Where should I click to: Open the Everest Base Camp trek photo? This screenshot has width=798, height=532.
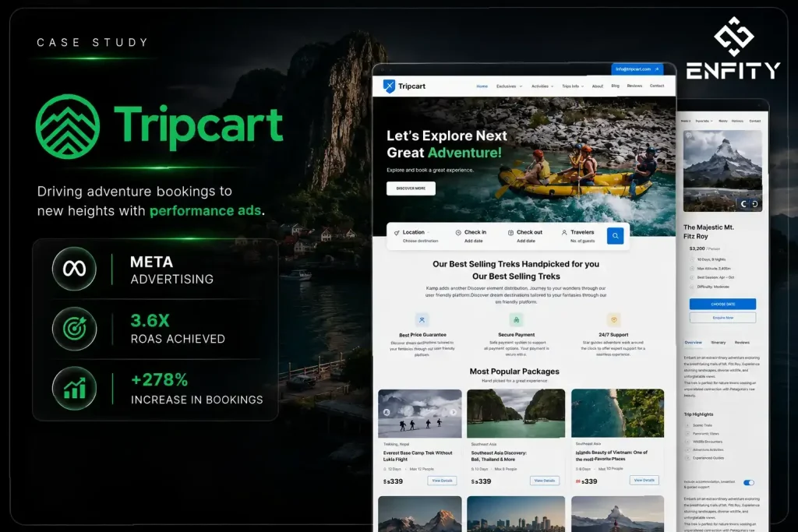click(420, 414)
